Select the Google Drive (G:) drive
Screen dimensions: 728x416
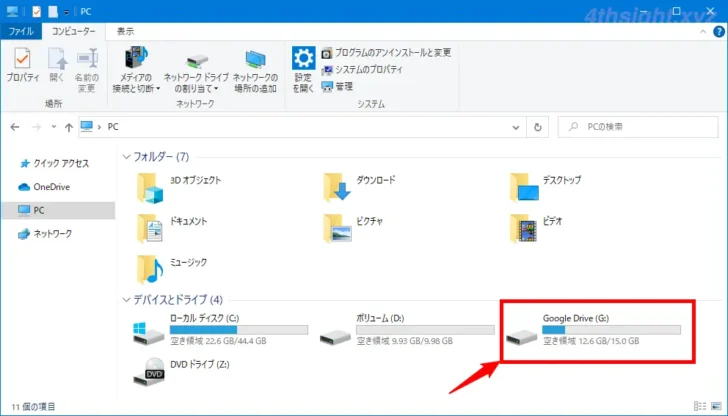[593, 330]
